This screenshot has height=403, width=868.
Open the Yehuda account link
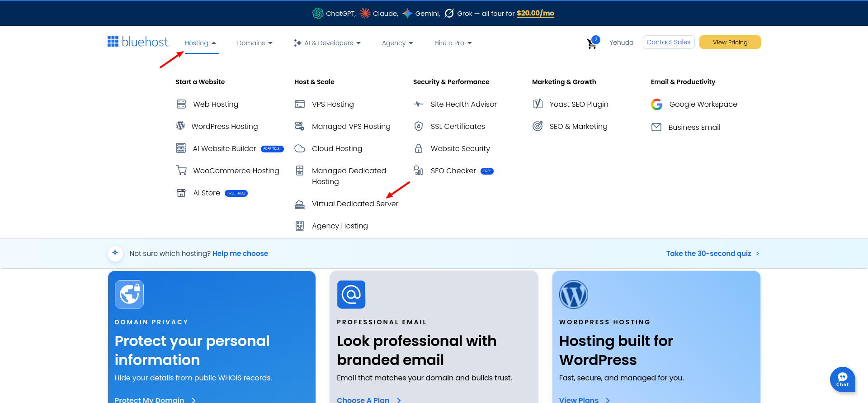click(621, 43)
